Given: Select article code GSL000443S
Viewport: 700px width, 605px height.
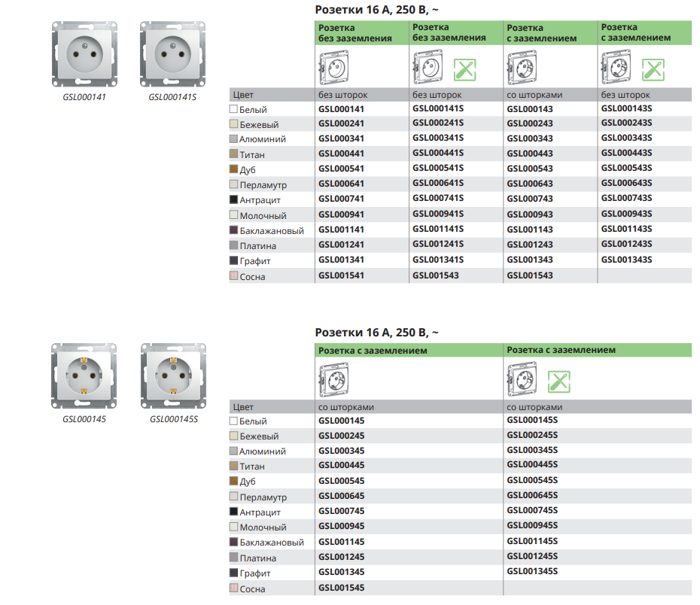Looking at the screenshot, I should click(x=626, y=153).
